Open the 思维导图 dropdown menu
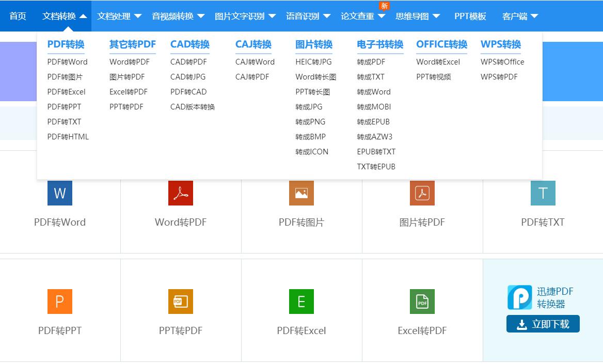Screen dimensions: 603x364 418,15
